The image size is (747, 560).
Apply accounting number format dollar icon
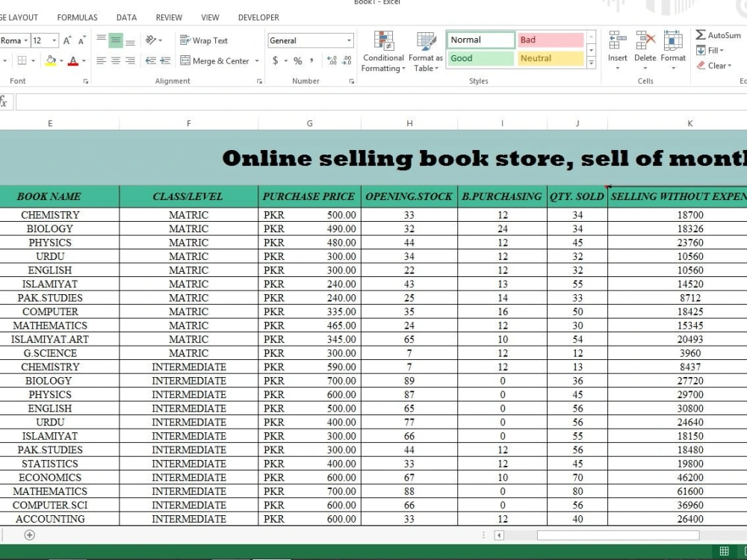[276, 61]
